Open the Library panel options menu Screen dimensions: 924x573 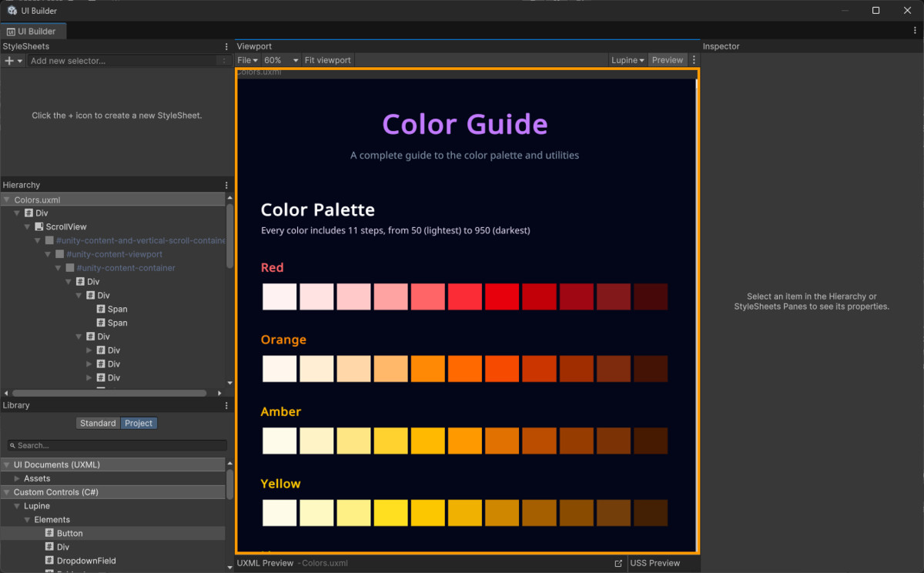pos(225,405)
